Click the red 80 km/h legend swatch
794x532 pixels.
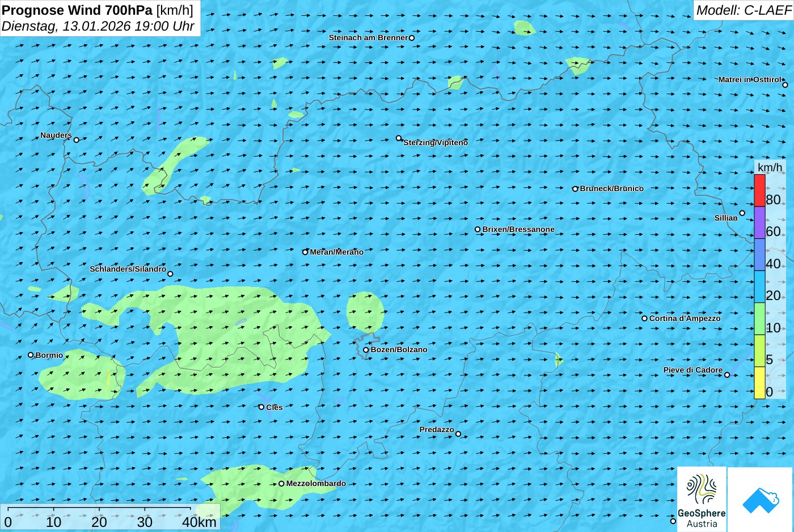[x=759, y=191]
